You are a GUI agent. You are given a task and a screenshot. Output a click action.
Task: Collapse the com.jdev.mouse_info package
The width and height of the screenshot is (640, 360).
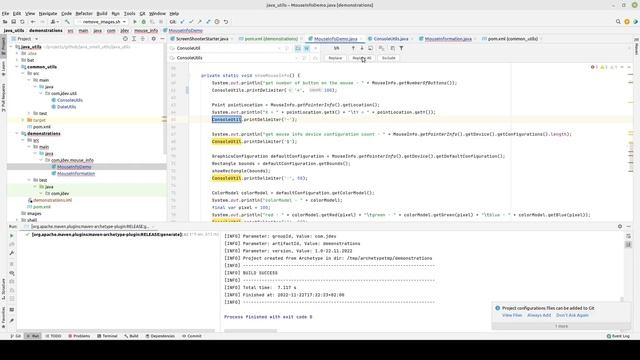pos(41,160)
